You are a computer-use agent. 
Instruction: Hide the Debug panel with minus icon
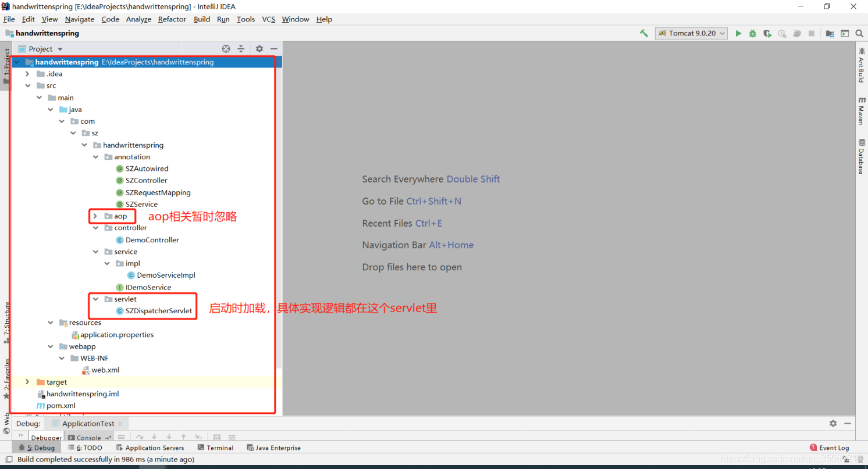(848, 424)
